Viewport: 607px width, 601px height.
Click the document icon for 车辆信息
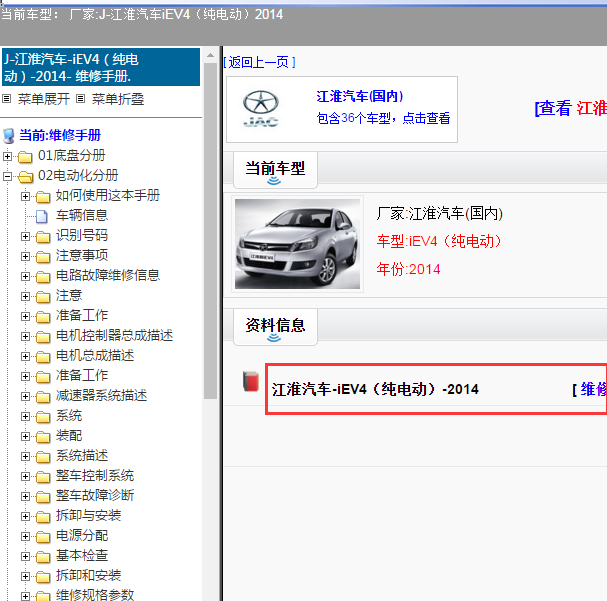pyautogui.click(x=42, y=217)
